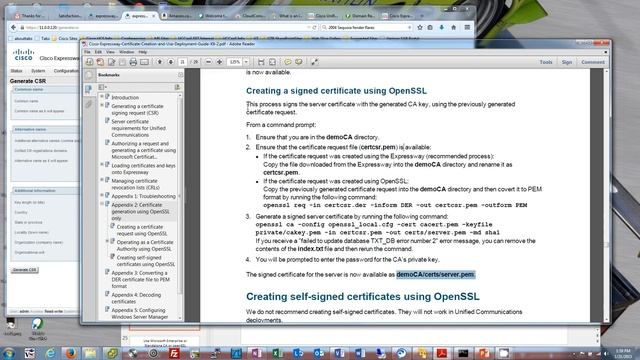This screenshot has width=640, height=360.
Task: Click Generate CSR button in Cisco page
Action: (24, 270)
